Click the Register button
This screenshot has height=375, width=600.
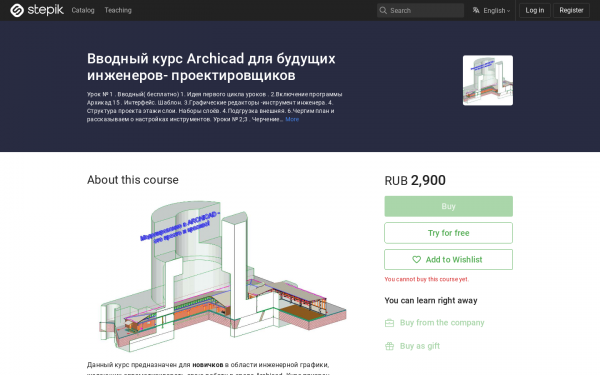(571, 10)
